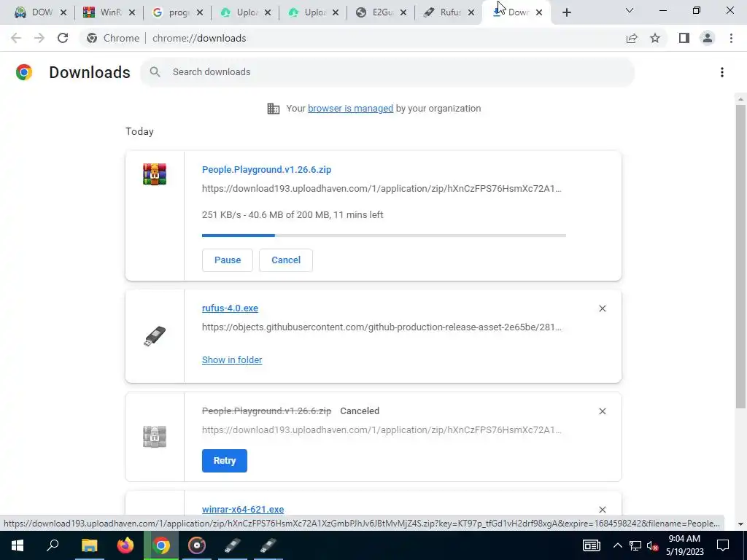
Task: Click the Chrome taskbar icon
Action: coord(161,545)
